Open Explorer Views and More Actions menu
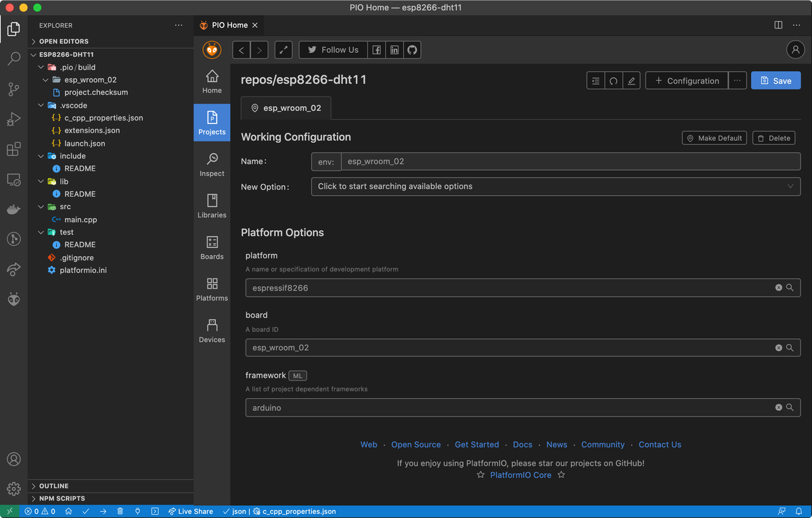Viewport: 812px width, 518px height. point(179,25)
